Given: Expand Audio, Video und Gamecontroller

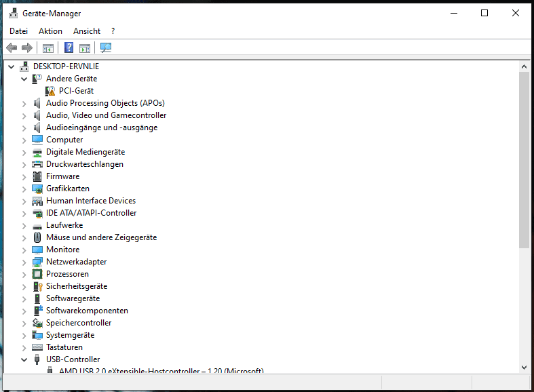Looking at the screenshot, I should coord(24,116).
